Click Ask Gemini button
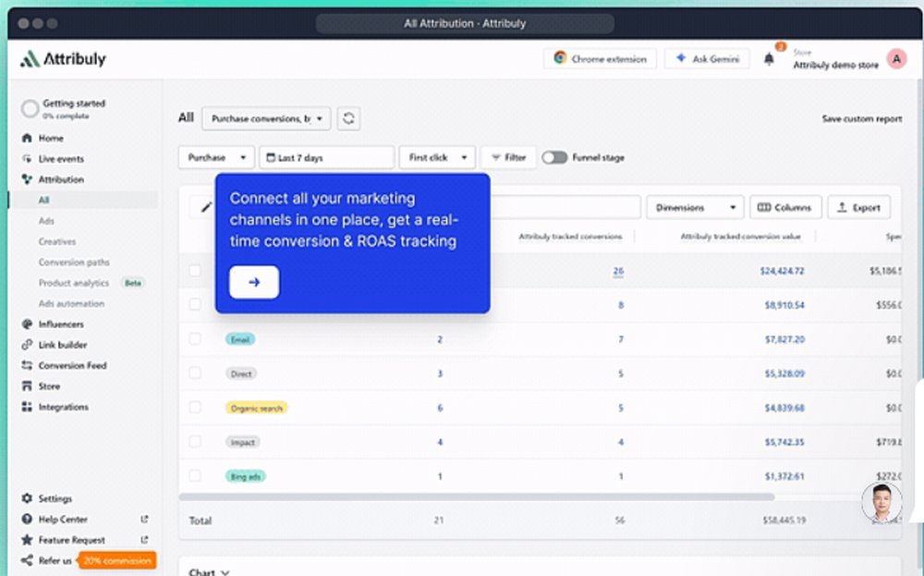 click(x=707, y=59)
